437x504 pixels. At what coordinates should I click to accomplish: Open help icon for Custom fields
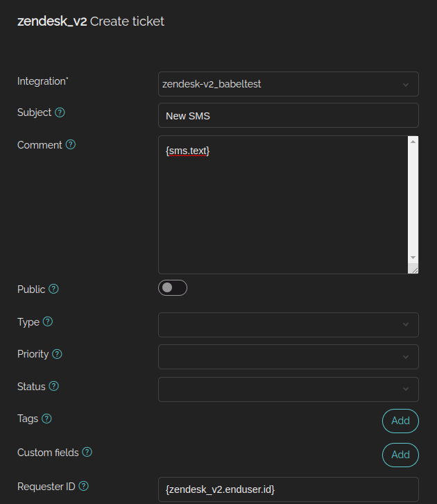87,452
